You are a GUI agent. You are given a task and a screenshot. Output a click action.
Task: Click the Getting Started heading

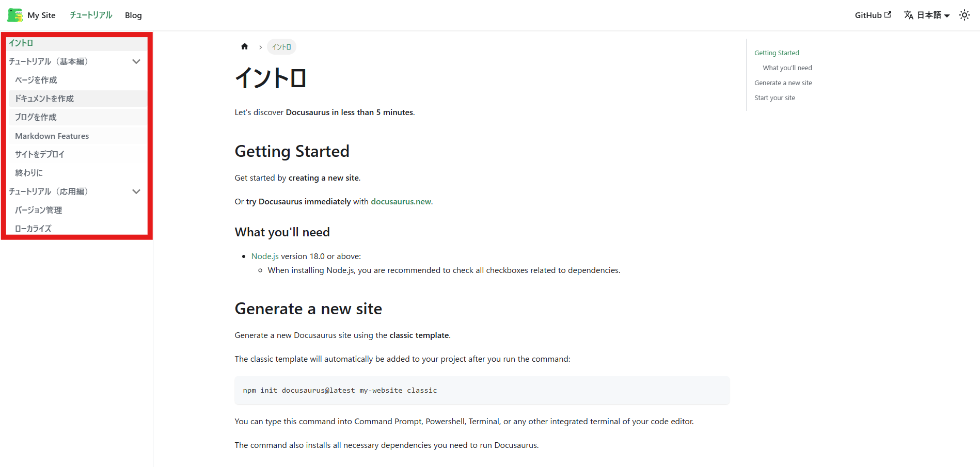coord(292,151)
